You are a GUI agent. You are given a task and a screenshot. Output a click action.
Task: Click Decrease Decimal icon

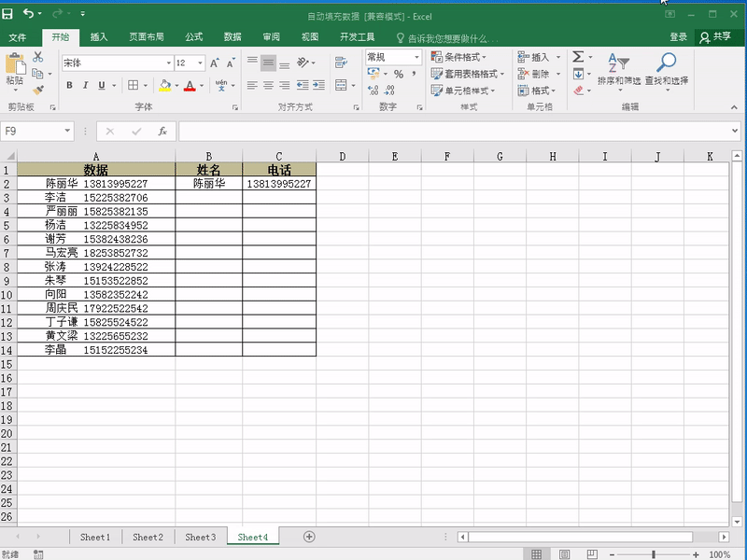(x=389, y=90)
